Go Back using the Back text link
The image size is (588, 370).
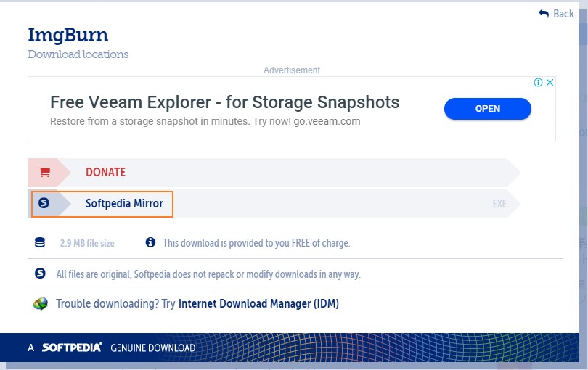pos(563,14)
